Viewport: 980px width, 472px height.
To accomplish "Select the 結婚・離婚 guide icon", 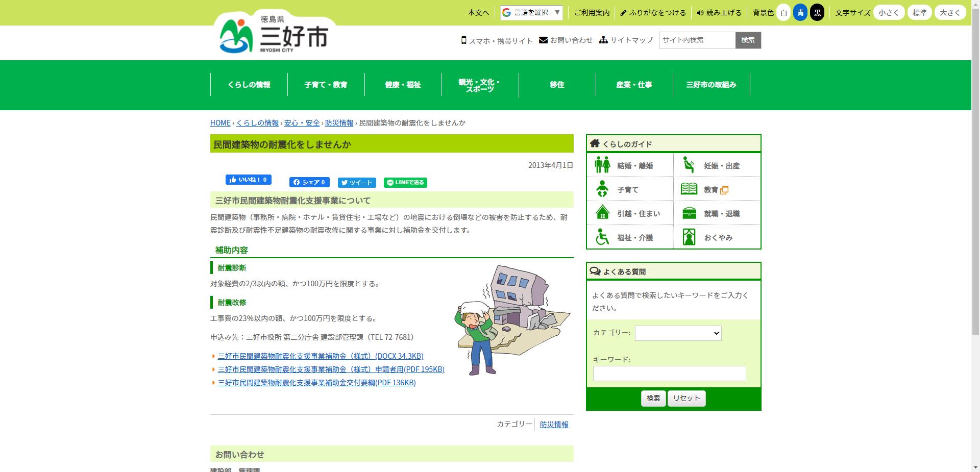I will 603,164.
